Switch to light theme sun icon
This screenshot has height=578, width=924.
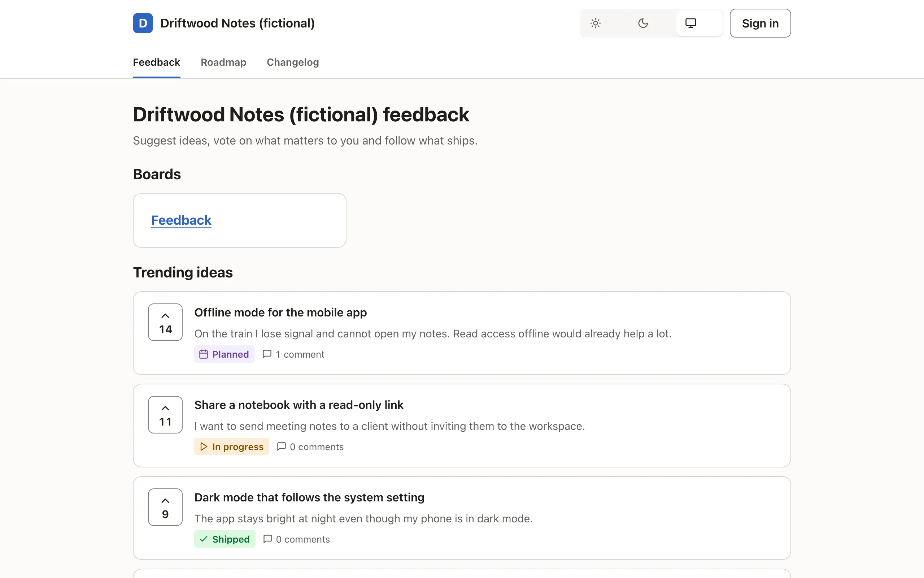click(x=595, y=23)
